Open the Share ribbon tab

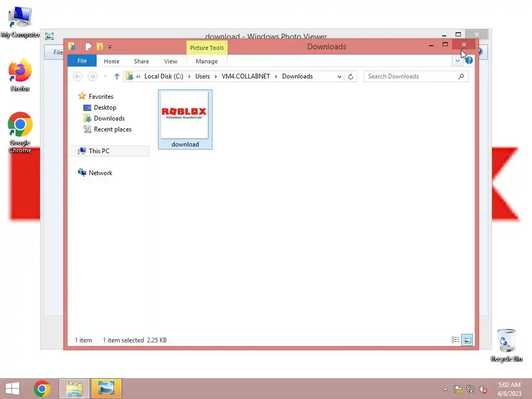click(141, 61)
